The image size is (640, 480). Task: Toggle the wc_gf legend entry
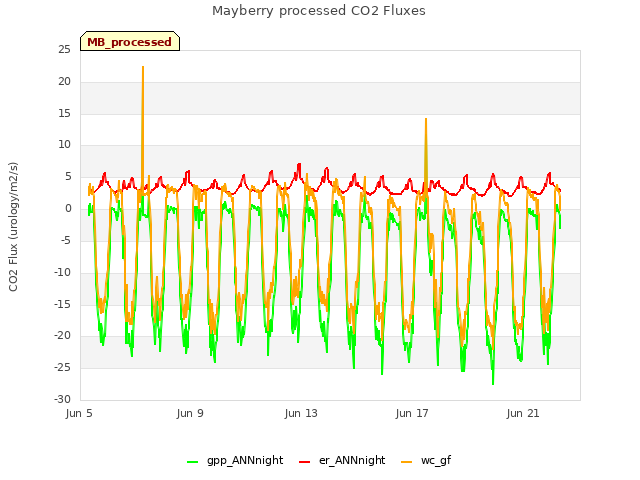click(426, 460)
